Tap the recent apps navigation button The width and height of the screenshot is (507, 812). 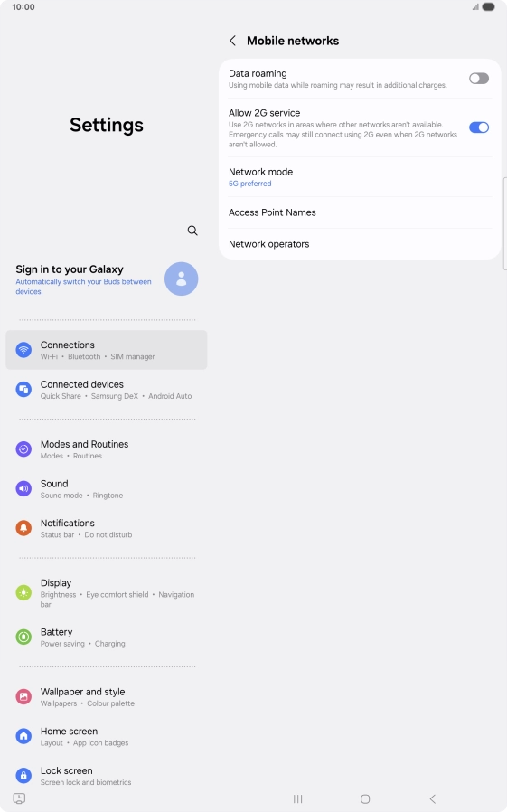pyautogui.click(x=297, y=798)
